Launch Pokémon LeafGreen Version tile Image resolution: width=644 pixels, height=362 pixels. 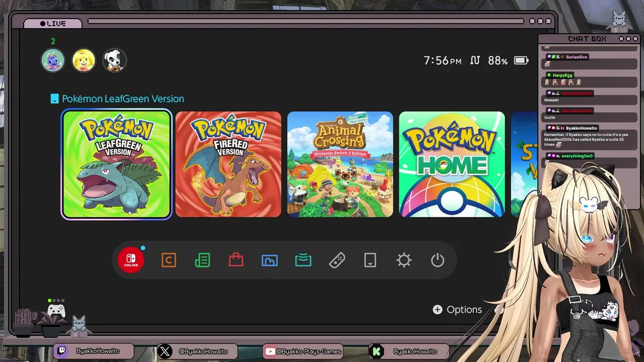pyautogui.click(x=116, y=164)
